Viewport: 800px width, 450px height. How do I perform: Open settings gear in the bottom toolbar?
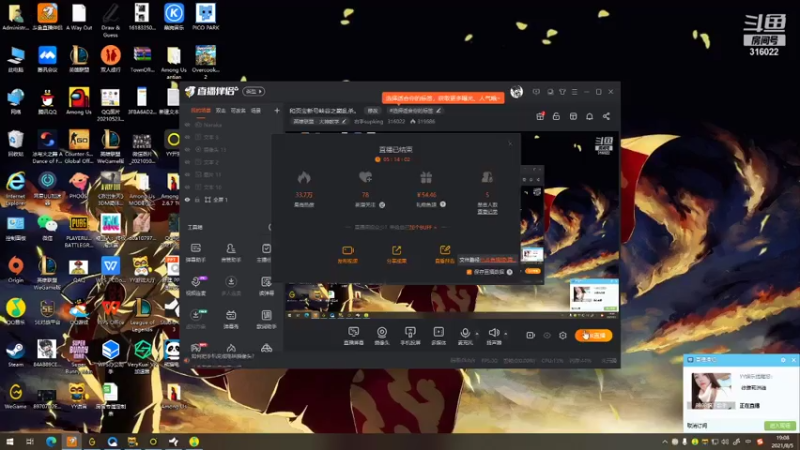563,335
